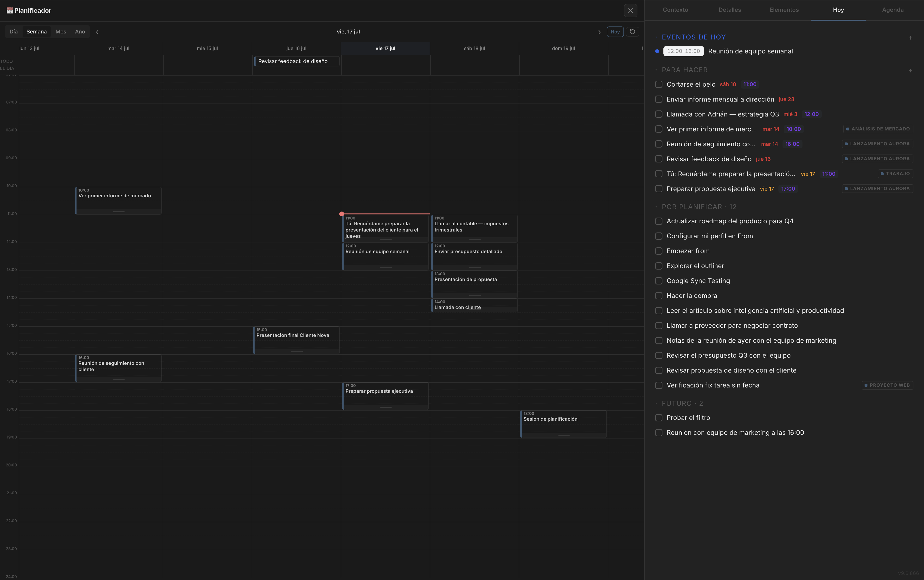Switch to the Agenda tab
This screenshot has width=924, height=580.
[892, 10]
